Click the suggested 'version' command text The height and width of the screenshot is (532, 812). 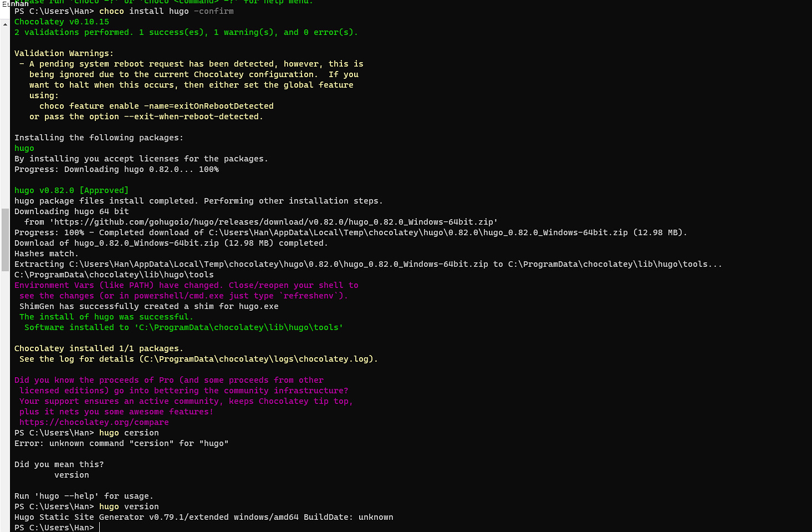pyautogui.click(x=72, y=475)
